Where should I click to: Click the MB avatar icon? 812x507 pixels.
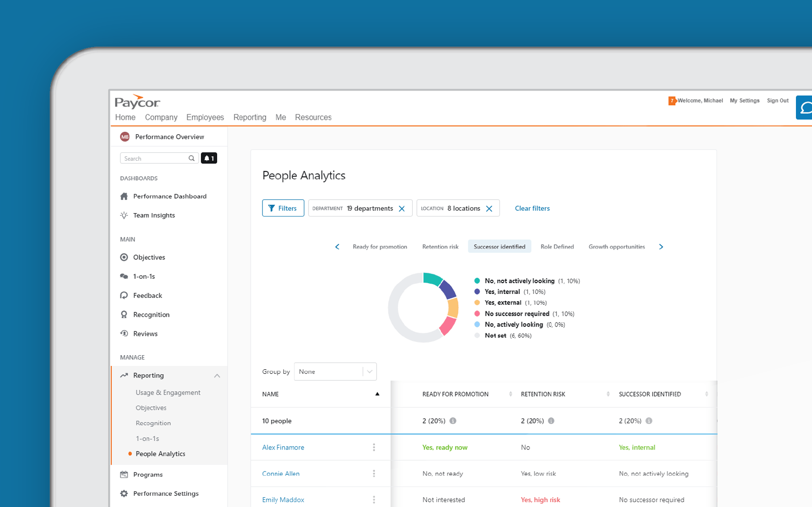tap(125, 137)
